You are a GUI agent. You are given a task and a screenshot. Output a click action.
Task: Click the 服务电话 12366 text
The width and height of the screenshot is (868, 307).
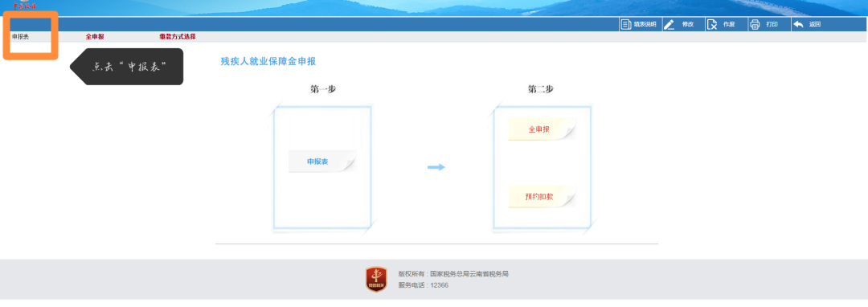(423, 285)
